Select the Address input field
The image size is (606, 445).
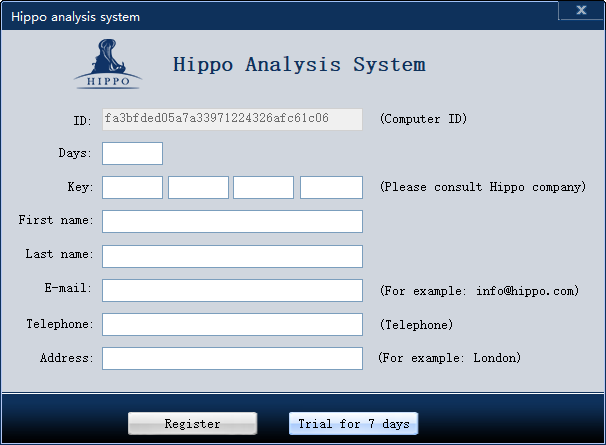(x=232, y=358)
